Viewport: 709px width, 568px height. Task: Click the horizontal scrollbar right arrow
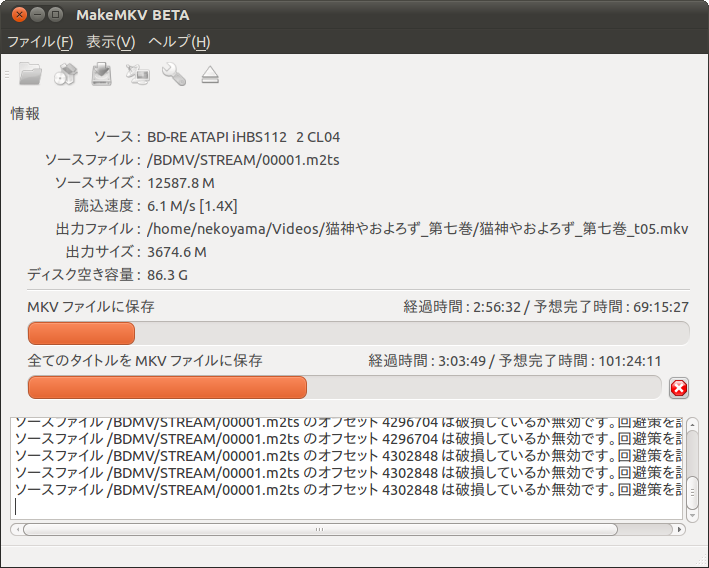[679, 529]
